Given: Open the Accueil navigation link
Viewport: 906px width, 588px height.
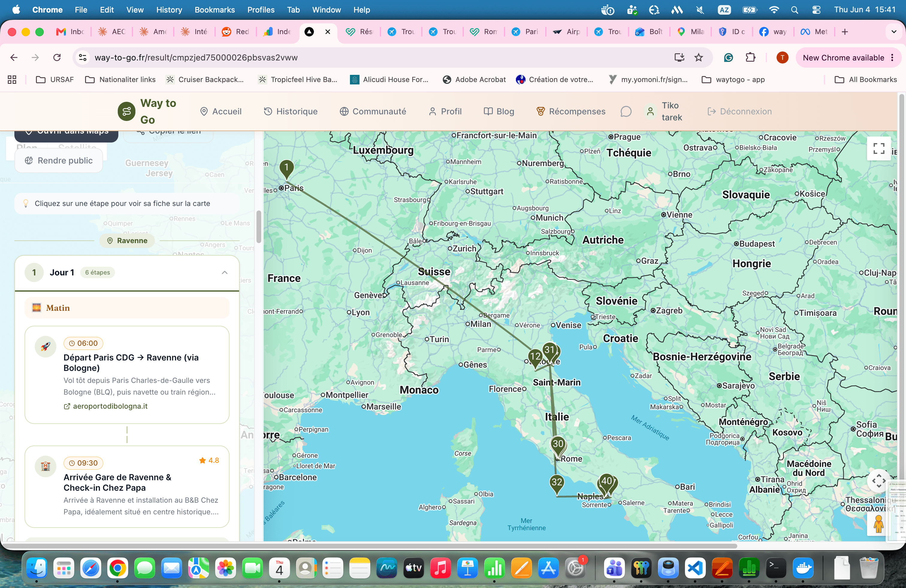Looking at the screenshot, I should tap(221, 111).
